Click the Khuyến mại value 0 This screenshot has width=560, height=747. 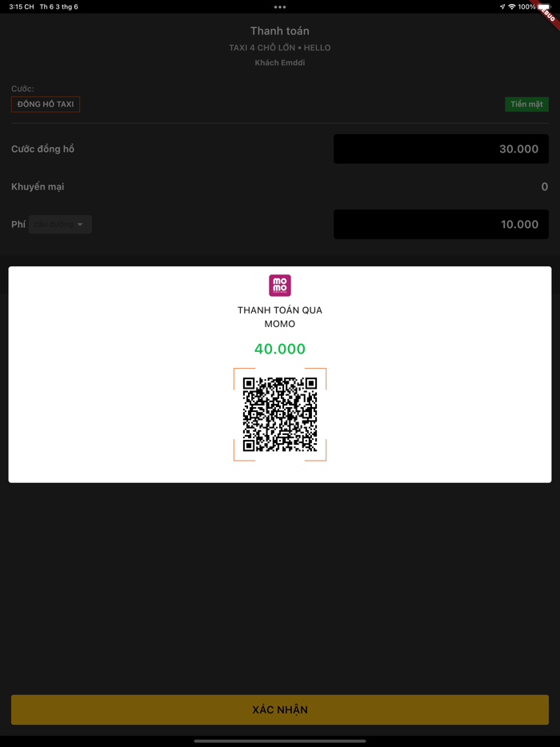[x=545, y=187]
